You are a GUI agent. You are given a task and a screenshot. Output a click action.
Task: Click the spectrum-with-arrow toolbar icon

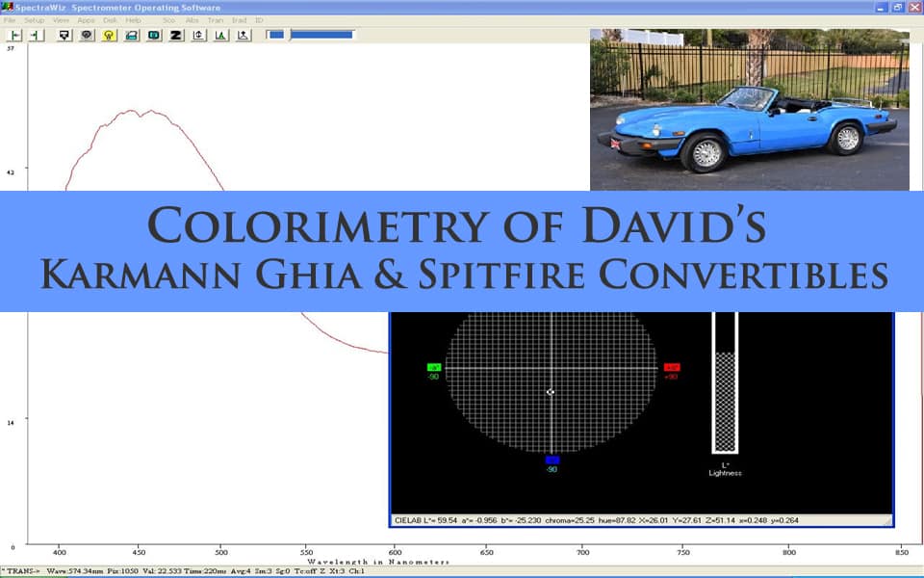(x=244, y=36)
